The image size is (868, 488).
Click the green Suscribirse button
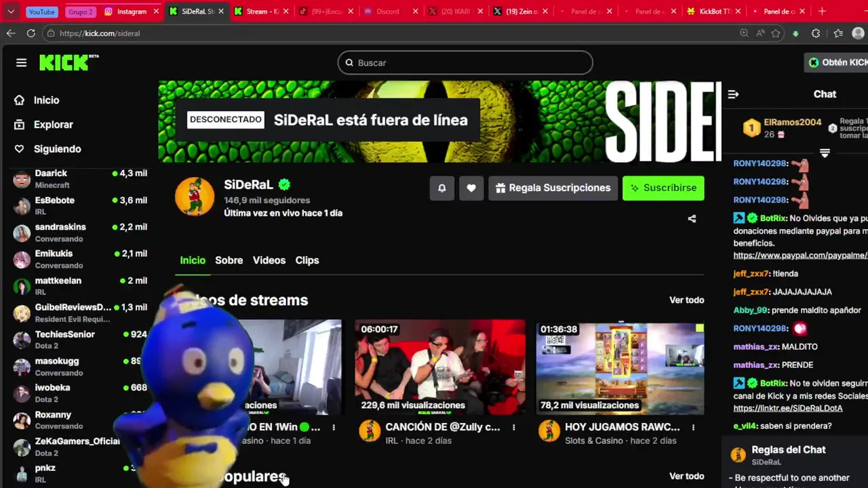663,188
